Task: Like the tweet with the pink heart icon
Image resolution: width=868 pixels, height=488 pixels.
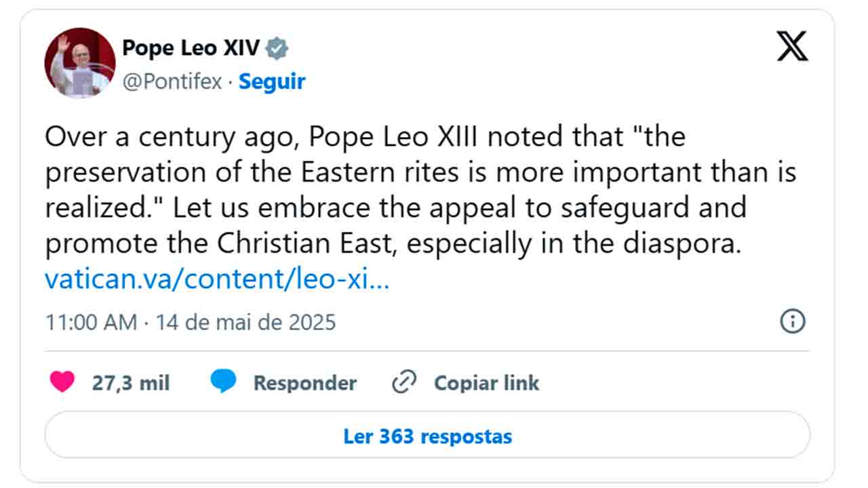Action: tap(62, 382)
